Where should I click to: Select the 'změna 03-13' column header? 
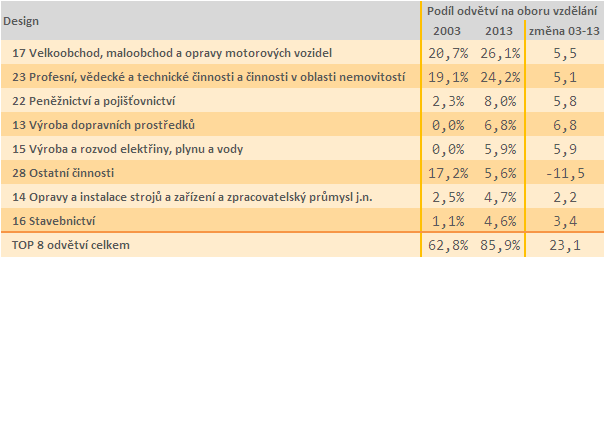pos(564,31)
